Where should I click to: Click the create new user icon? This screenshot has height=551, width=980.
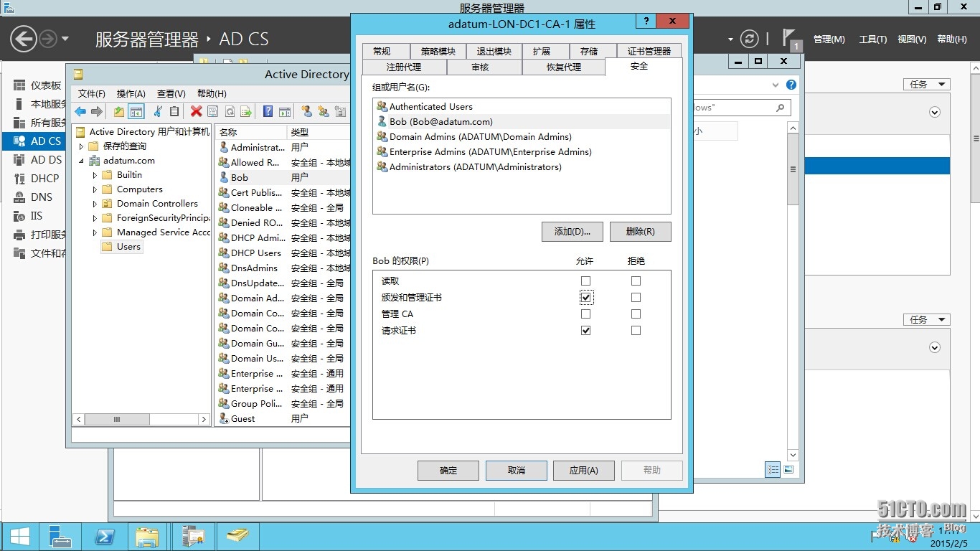pyautogui.click(x=306, y=111)
